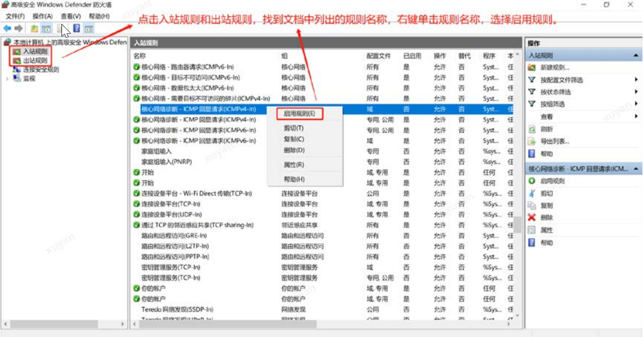Click the green Enable Rule (启用规则) action icon

coord(532,181)
